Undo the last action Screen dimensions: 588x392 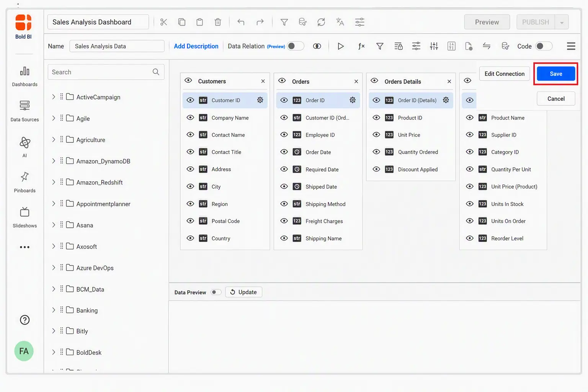pyautogui.click(x=241, y=22)
